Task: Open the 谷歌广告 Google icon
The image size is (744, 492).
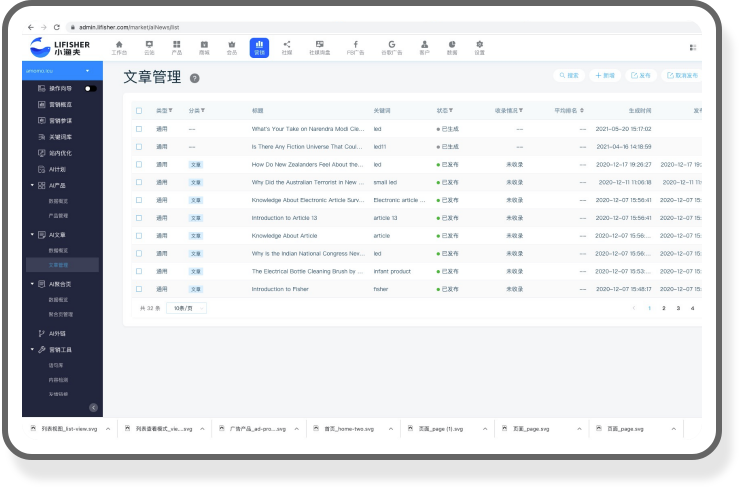Action: [x=391, y=47]
